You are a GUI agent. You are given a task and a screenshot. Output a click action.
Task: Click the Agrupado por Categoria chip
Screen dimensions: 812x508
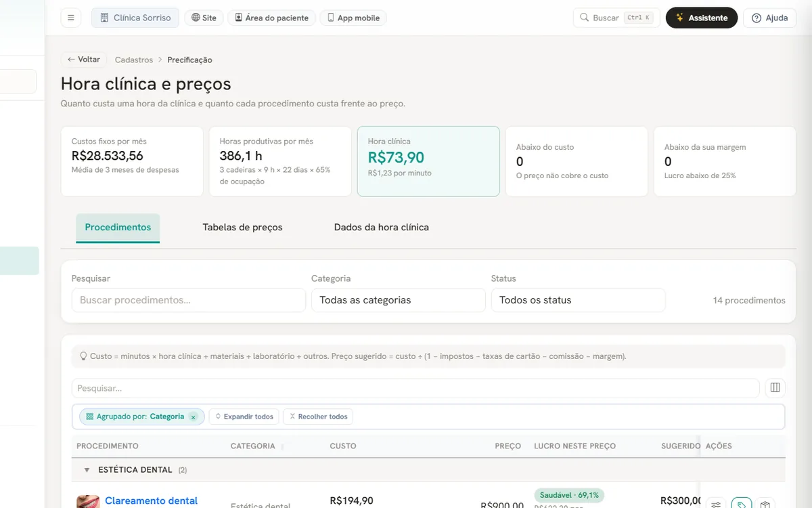tap(142, 417)
